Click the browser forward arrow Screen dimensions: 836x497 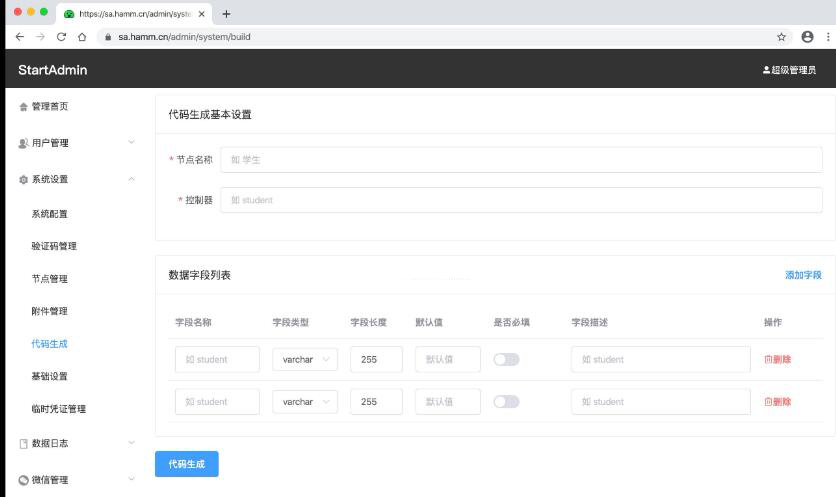(41, 37)
